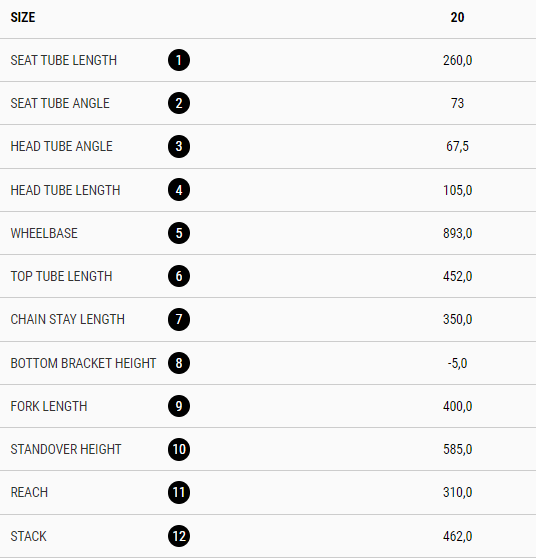Select the -5,0 bottom bracket value

[x=457, y=363]
